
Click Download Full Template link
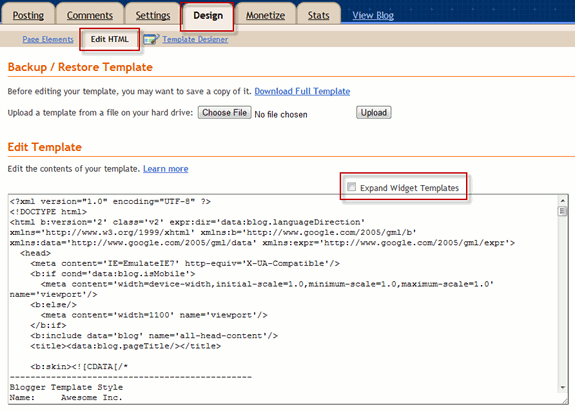tap(302, 91)
